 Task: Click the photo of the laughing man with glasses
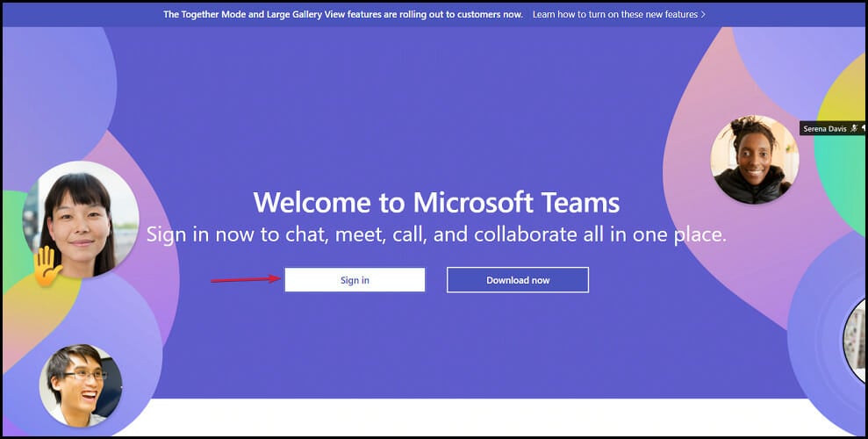click(81, 385)
